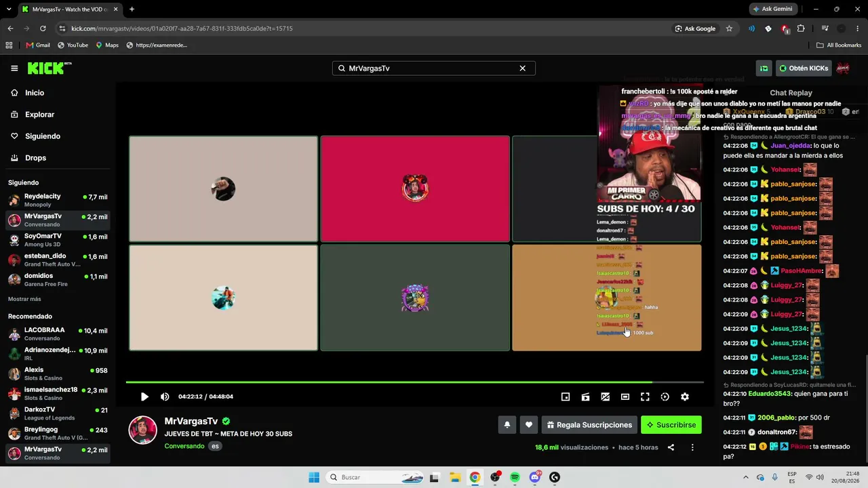Open the YouTube bookmark
Screen dimensions: 868x488
73,45
